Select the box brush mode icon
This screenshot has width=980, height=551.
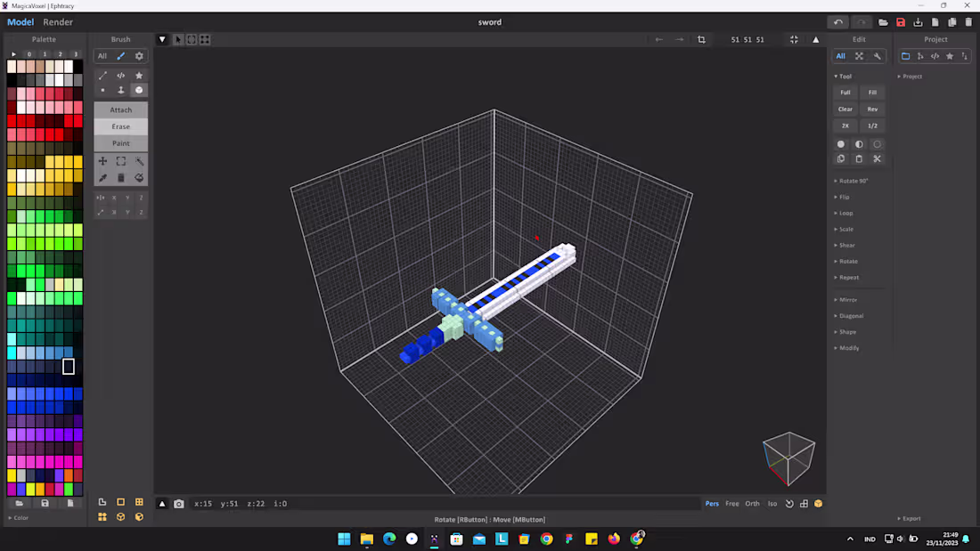pos(139,91)
